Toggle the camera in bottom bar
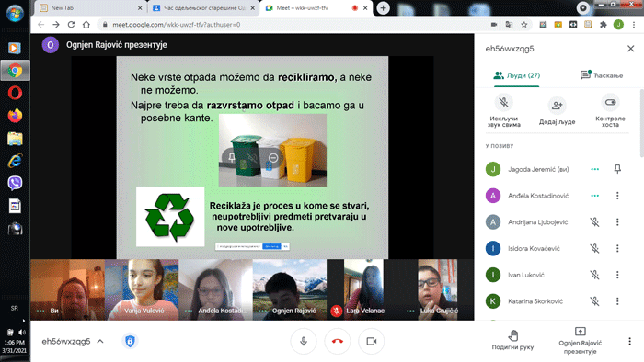Screen dimensions: 644x362 click(372, 341)
